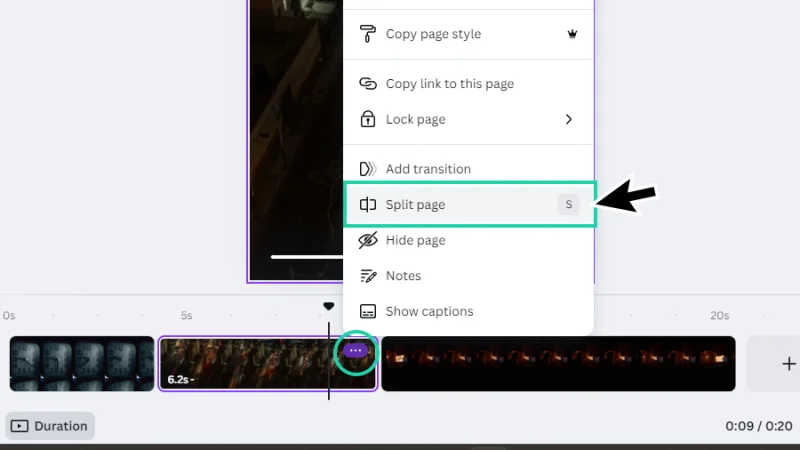The height and width of the screenshot is (450, 800).
Task: Click the chain link icon beside Copy link
Action: click(368, 84)
